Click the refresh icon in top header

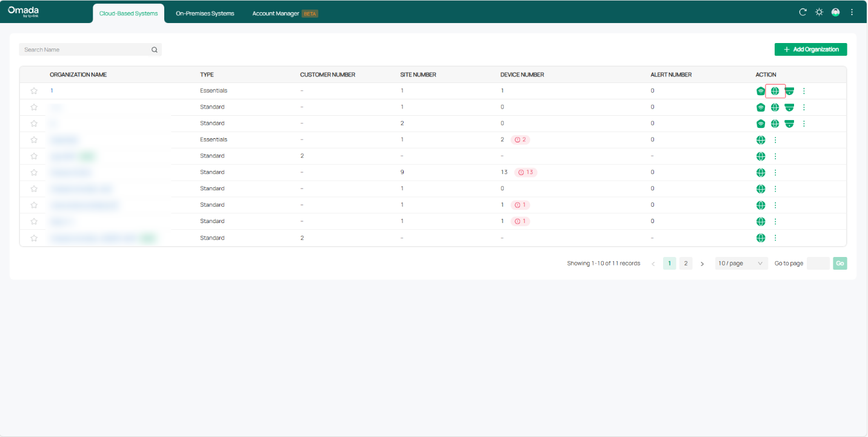(803, 12)
